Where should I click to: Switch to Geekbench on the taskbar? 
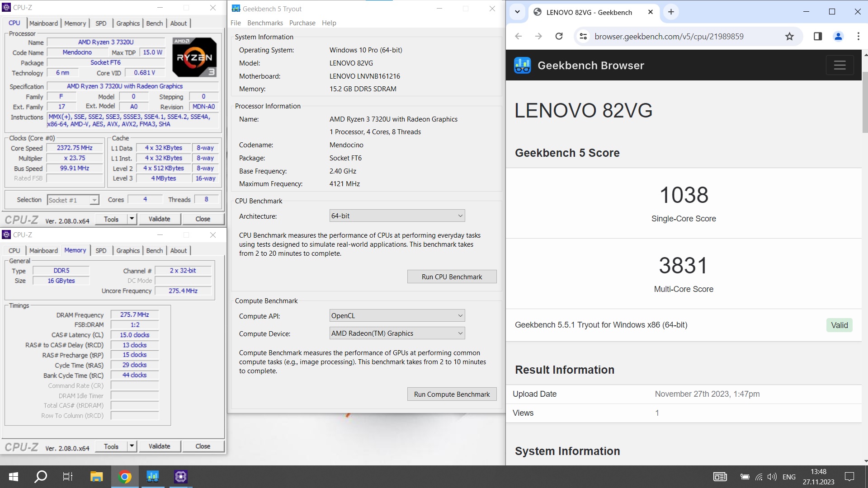[x=153, y=476]
